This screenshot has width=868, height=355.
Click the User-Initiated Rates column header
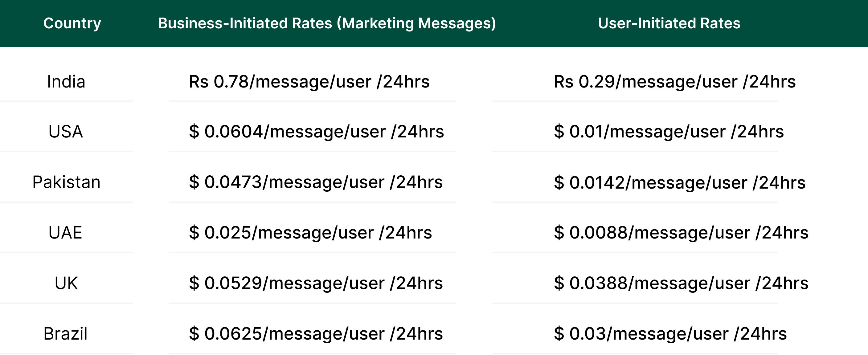coord(669,23)
